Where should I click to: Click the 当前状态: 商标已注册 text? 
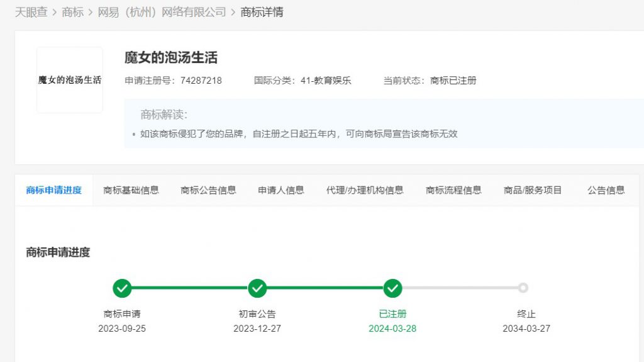(x=430, y=80)
